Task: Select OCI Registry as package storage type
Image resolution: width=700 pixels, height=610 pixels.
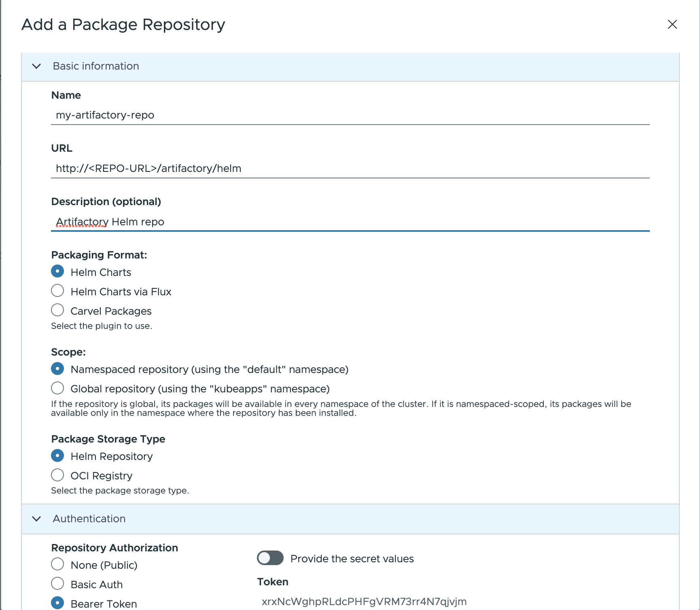Action: (57, 475)
